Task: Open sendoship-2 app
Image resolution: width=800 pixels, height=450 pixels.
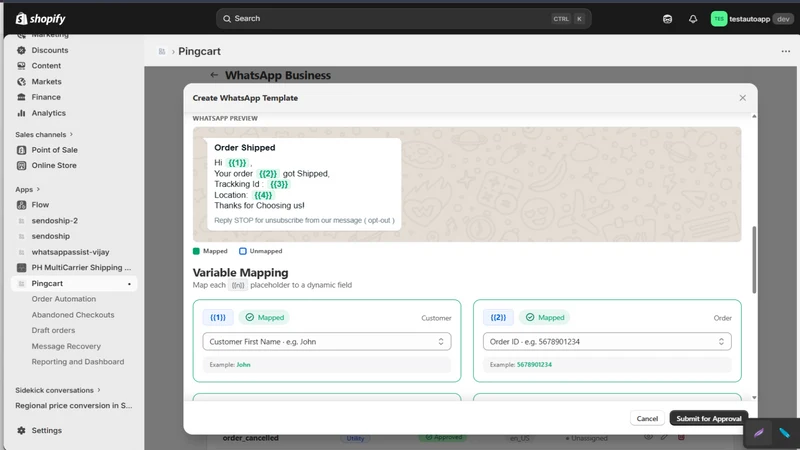Action: tap(55, 221)
